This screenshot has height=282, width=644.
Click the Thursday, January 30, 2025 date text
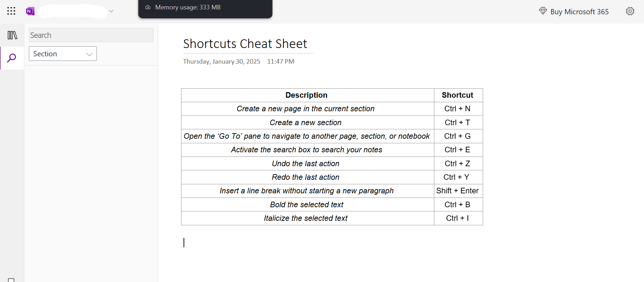click(222, 61)
